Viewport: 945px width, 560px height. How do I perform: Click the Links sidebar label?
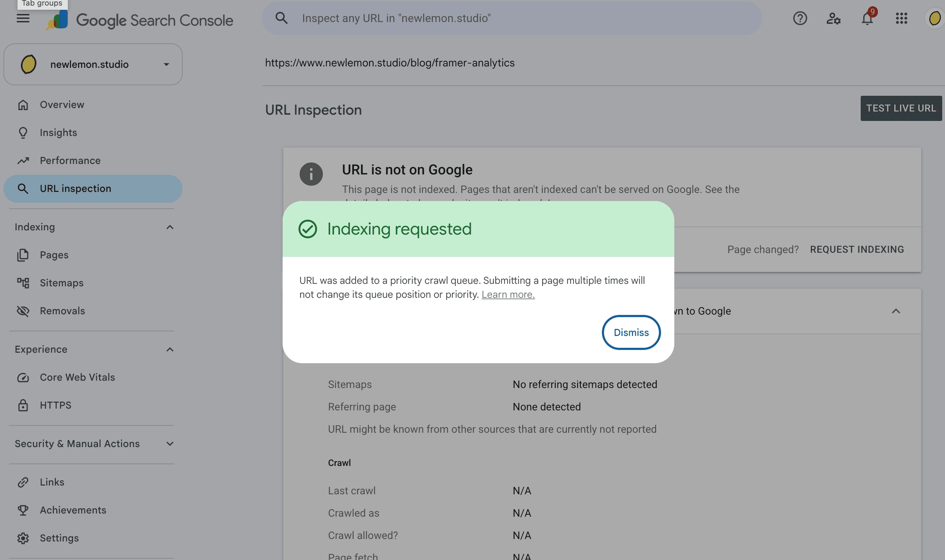click(52, 482)
